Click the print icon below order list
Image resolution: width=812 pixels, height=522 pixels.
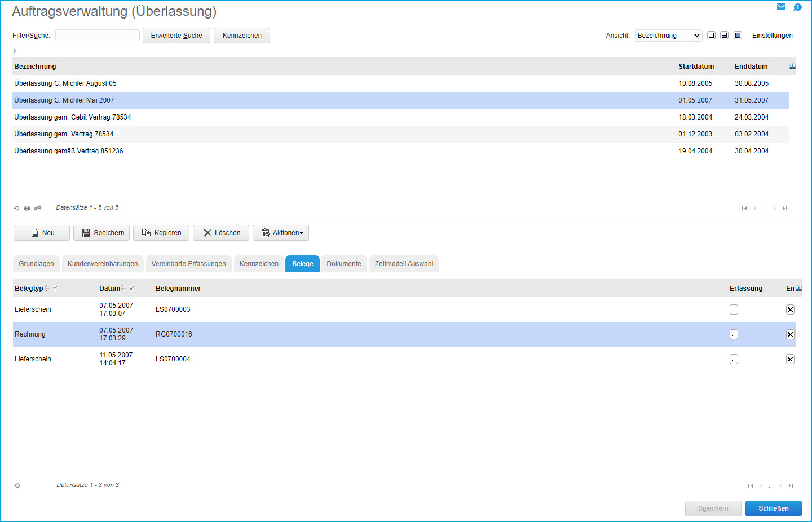click(27, 209)
